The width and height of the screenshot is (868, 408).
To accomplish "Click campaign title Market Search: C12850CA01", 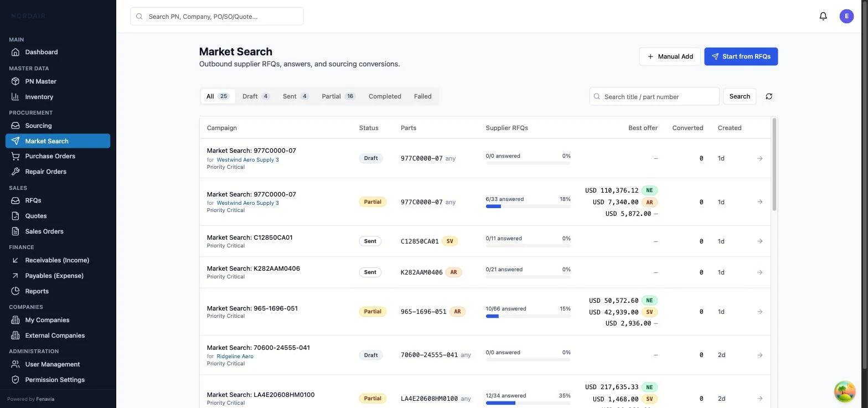I will (x=250, y=237).
